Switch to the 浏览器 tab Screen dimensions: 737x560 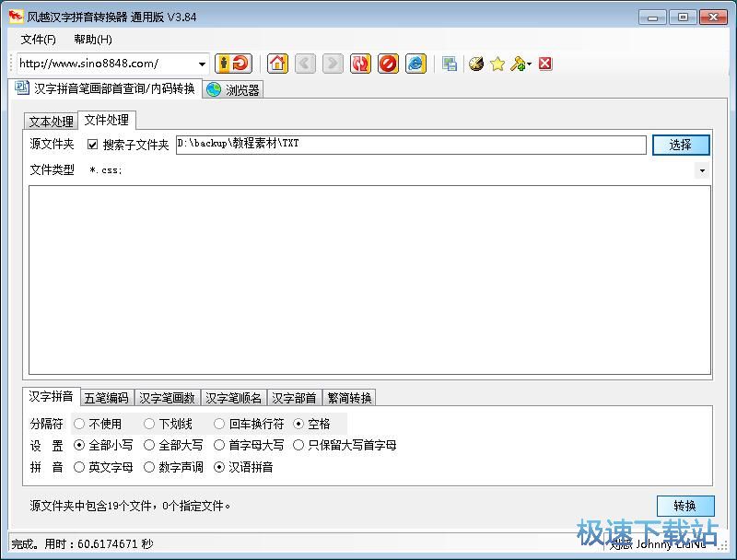click(233, 89)
